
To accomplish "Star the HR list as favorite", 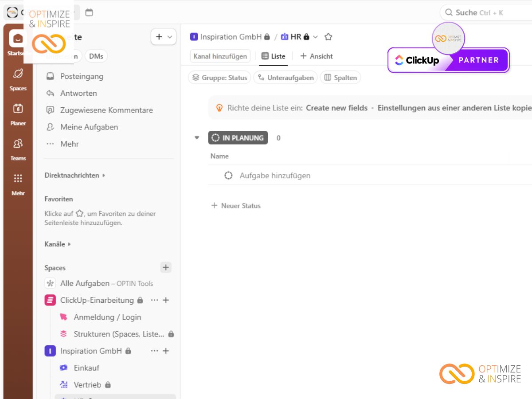I will [x=328, y=37].
